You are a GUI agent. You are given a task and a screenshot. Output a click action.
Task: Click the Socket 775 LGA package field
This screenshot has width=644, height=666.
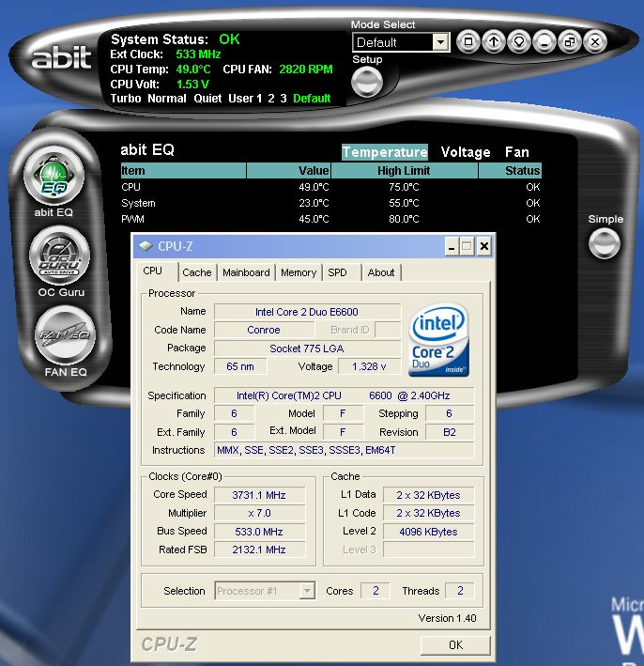pyautogui.click(x=307, y=348)
